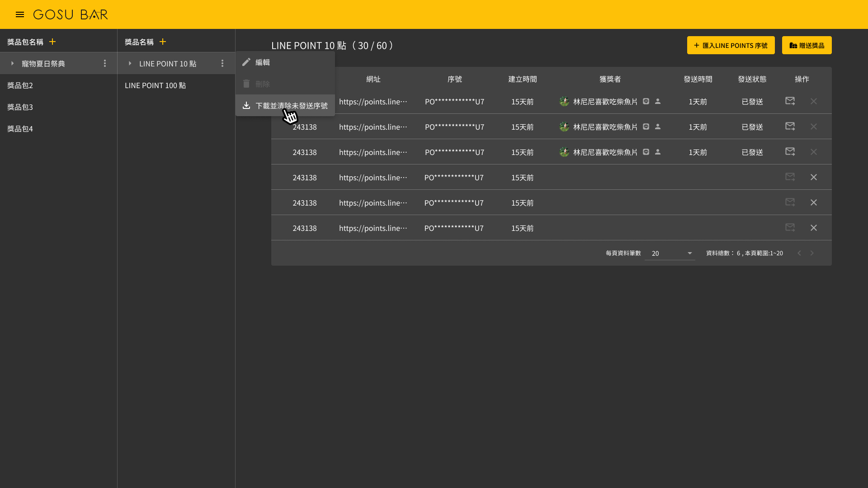
Task: Click the 建立時間 column header
Action: pyautogui.click(x=522, y=79)
